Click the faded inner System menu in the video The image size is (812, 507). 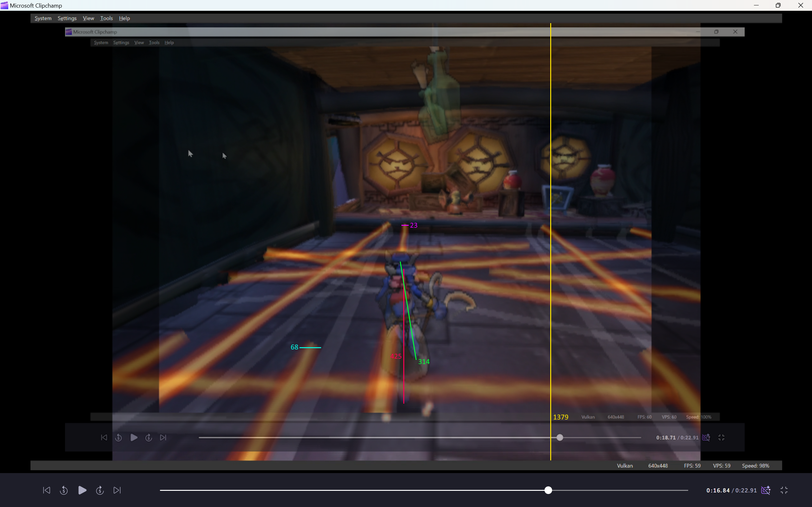101,42
